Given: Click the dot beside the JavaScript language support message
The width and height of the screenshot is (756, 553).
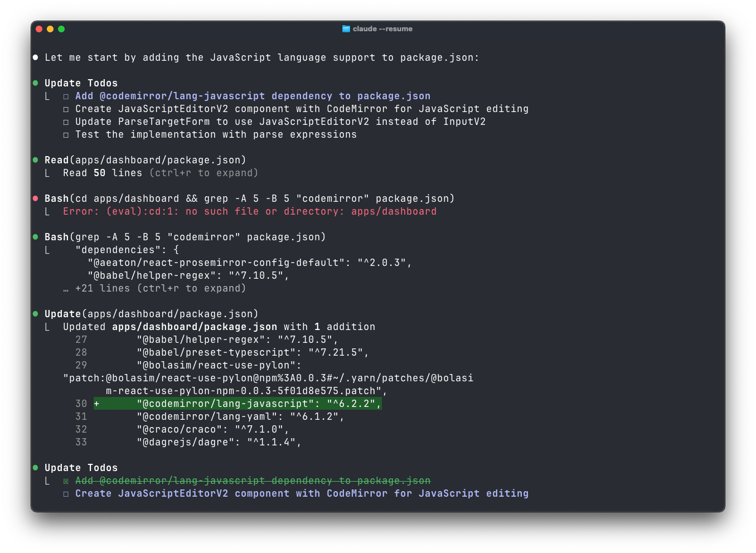Looking at the screenshot, I should [35, 57].
